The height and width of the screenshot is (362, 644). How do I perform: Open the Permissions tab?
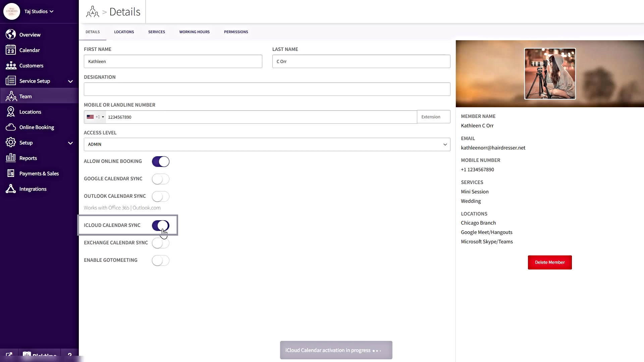click(x=236, y=32)
